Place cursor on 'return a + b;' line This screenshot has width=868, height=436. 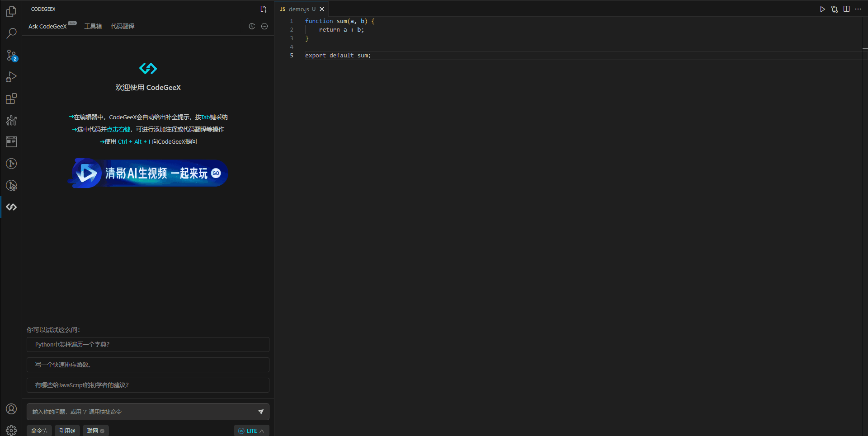click(341, 30)
